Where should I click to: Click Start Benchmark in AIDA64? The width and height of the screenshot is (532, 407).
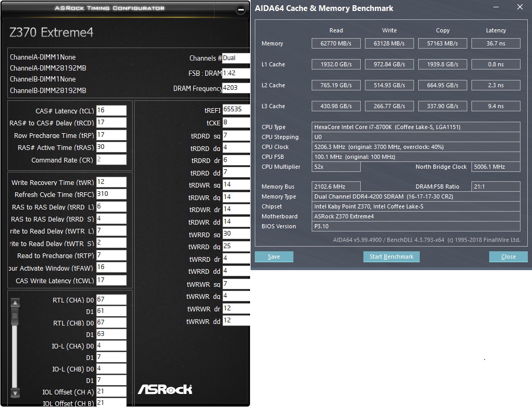point(391,257)
